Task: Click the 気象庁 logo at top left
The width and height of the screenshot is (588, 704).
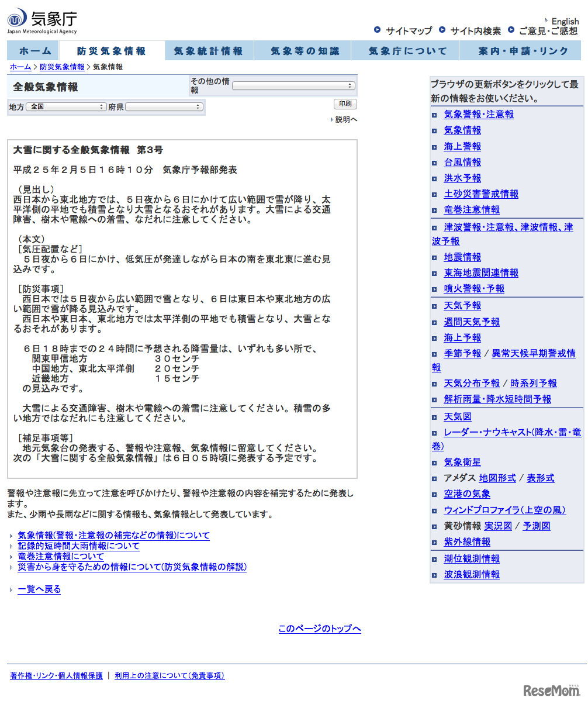Action: [42, 21]
